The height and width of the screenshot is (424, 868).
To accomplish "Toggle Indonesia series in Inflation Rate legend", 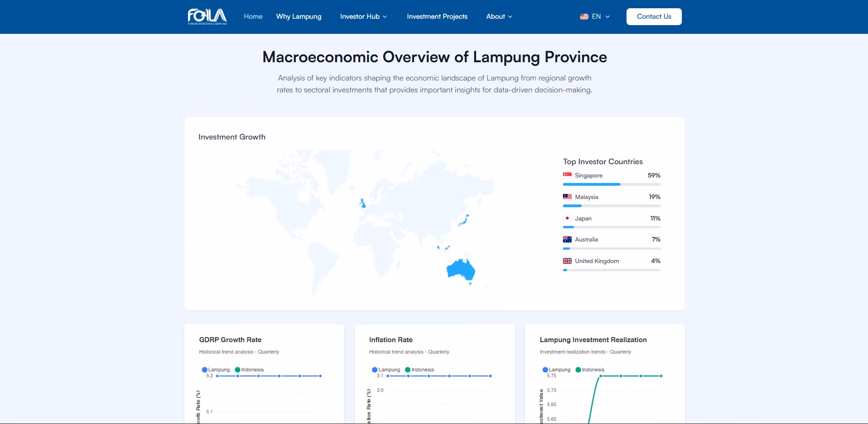I will [x=419, y=370].
